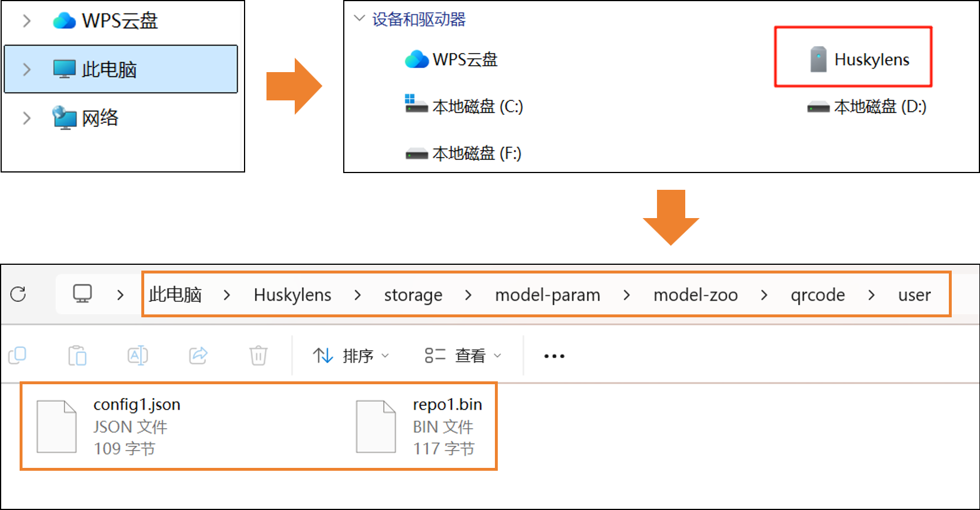Image resolution: width=980 pixels, height=510 pixels.
Task: Click the rename icon in the toolbar
Action: tap(138, 355)
